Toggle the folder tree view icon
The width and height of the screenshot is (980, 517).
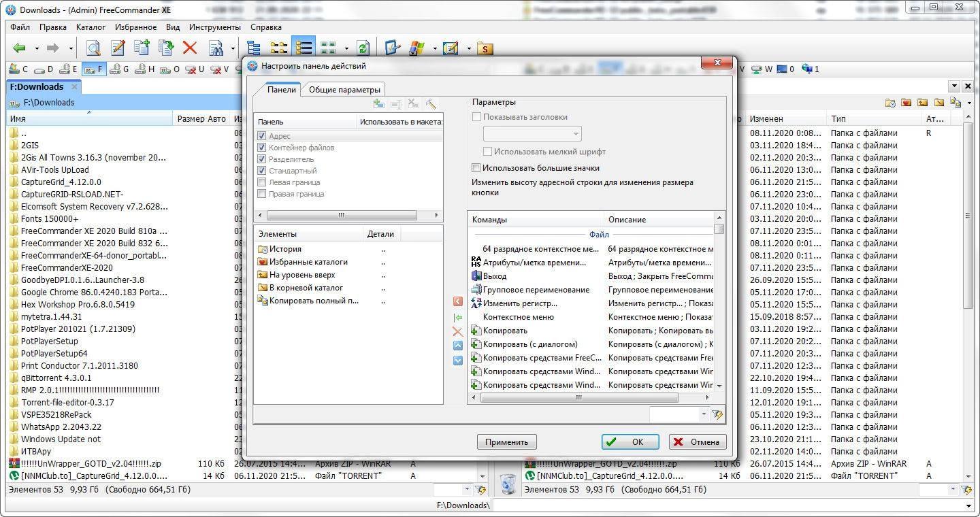[x=254, y=48]
